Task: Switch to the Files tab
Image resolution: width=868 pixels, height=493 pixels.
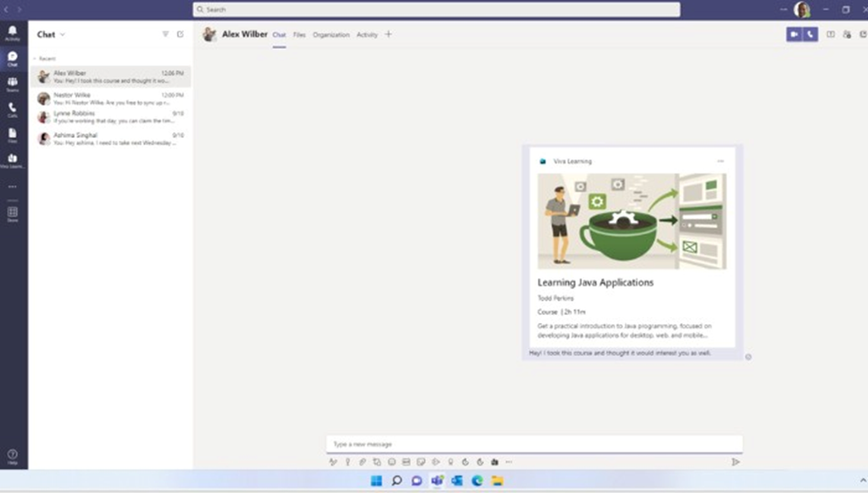Action: [x=299, y=35]
